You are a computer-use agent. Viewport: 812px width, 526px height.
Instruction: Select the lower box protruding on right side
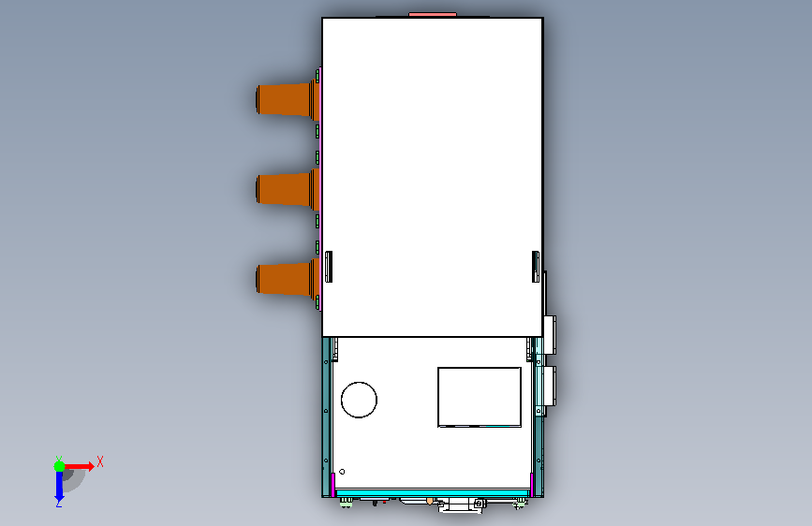click(550, 387)
